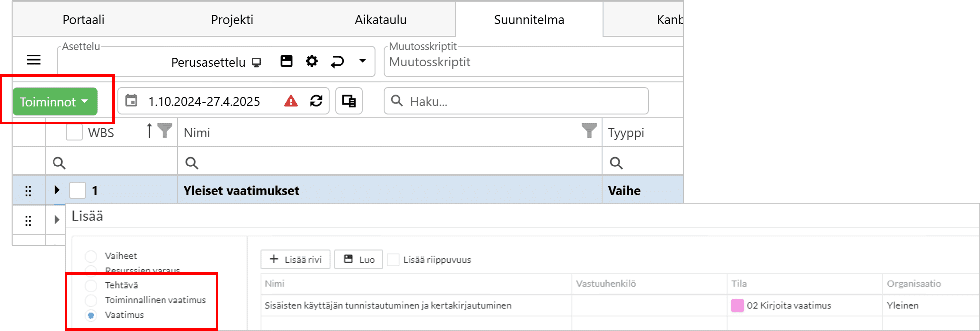Click the calendar icon in date field
The image size is (980, 331).
(131, 101)
